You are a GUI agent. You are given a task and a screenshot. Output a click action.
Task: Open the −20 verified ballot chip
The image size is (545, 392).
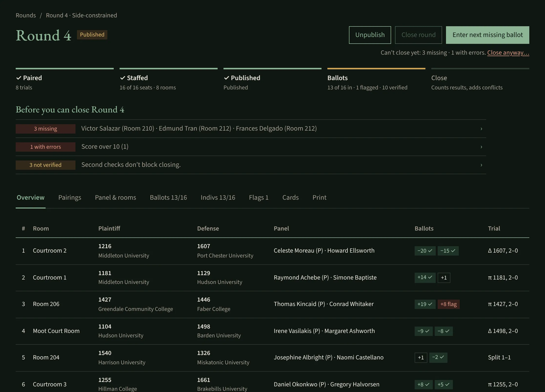point(425,251)
